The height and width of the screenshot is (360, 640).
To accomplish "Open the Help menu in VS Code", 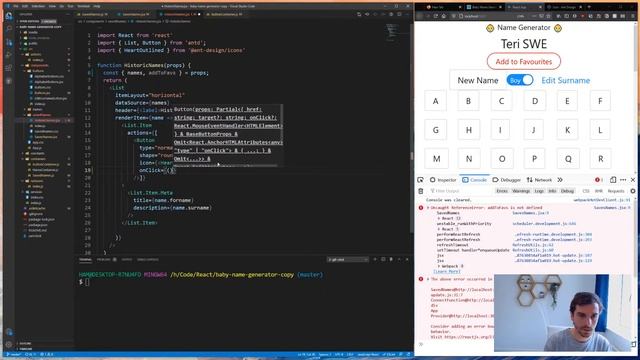I will point(97,7).
